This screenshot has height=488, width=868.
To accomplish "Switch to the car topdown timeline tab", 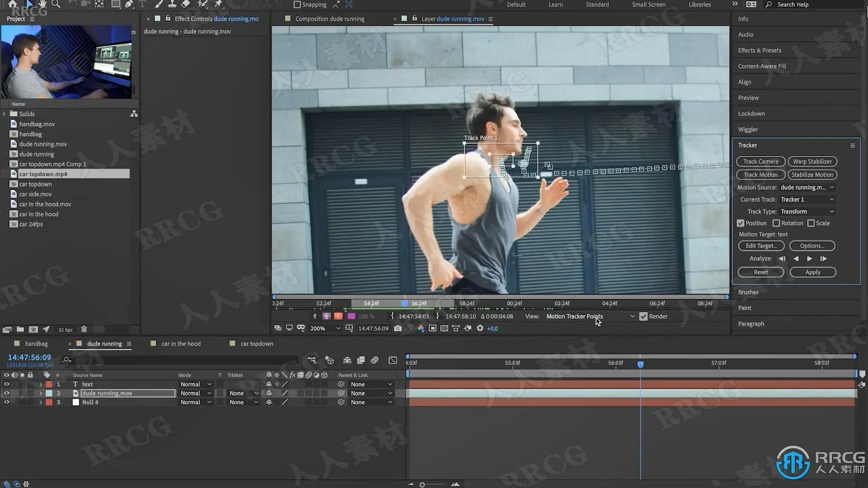I will (256, 344).
